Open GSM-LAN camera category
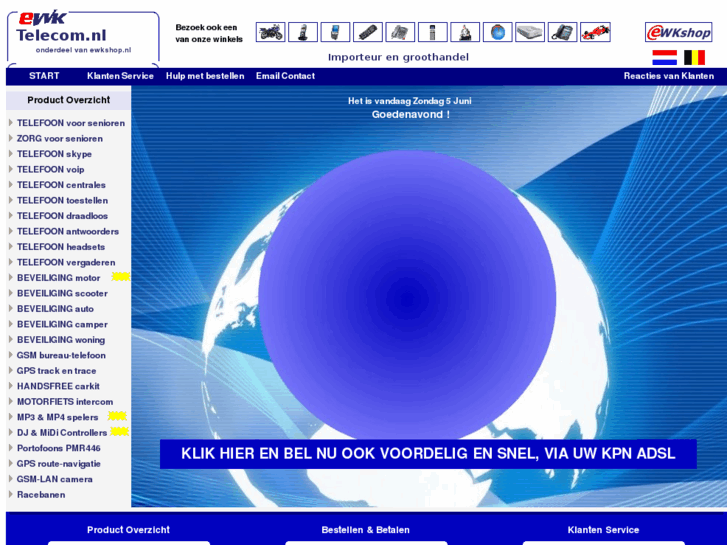Viewport: 727px width, 545px height. (x=55, y=479)
